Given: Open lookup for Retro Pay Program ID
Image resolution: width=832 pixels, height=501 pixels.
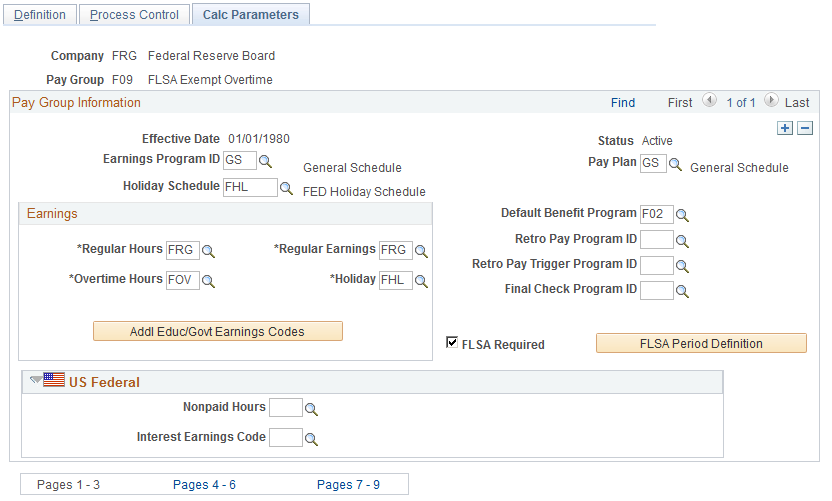Looking at the screenshot, I should [x=682, y=241].
